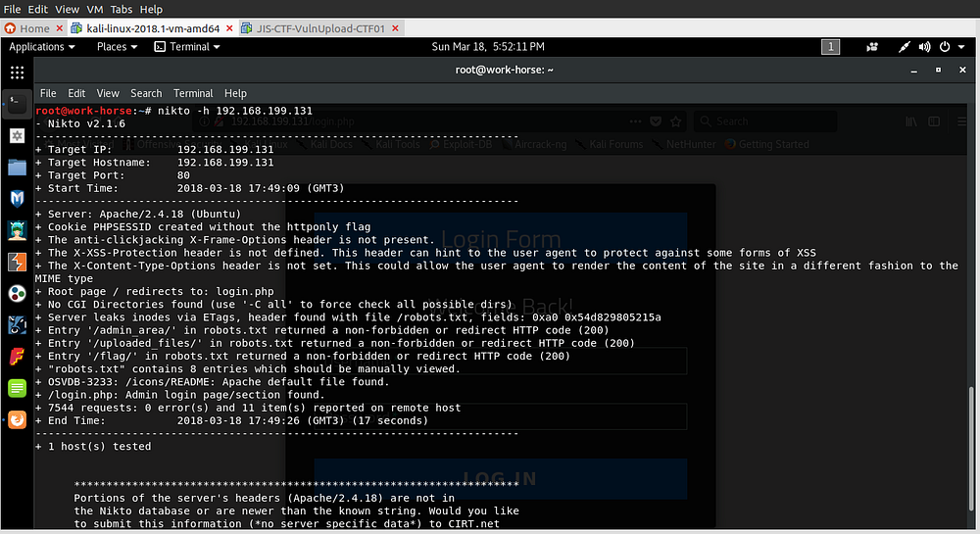Launch Metasploit from the dock
The image size is (980, 534).
pyautogui.click(x=17, y=198)
